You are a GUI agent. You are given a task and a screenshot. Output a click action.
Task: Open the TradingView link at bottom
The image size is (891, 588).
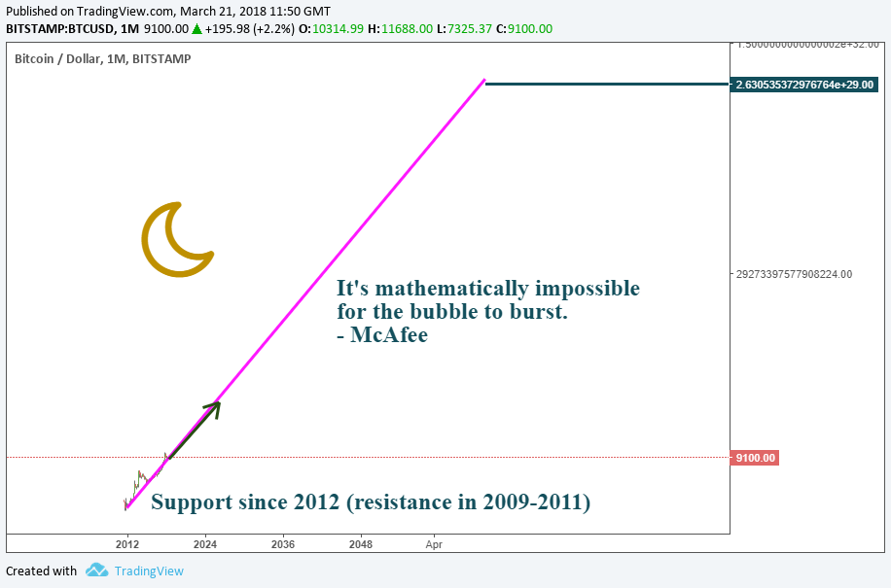click(x=149, y=571)
